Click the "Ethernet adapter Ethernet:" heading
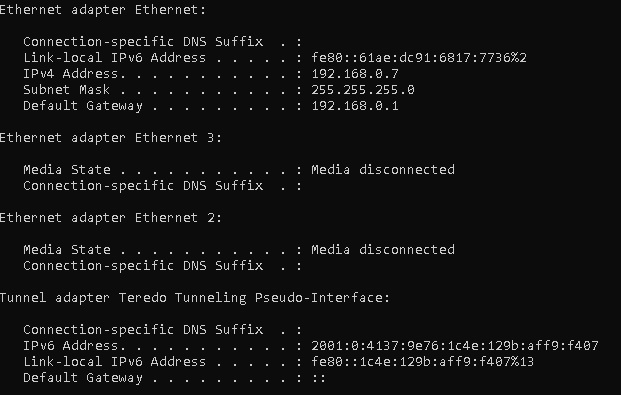 [x=103, y=10]
